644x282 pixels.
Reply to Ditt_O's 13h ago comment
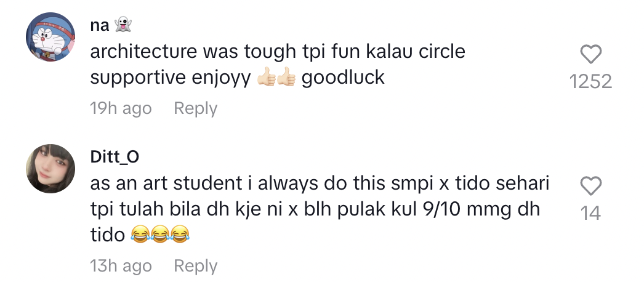(x=196, y=266)
